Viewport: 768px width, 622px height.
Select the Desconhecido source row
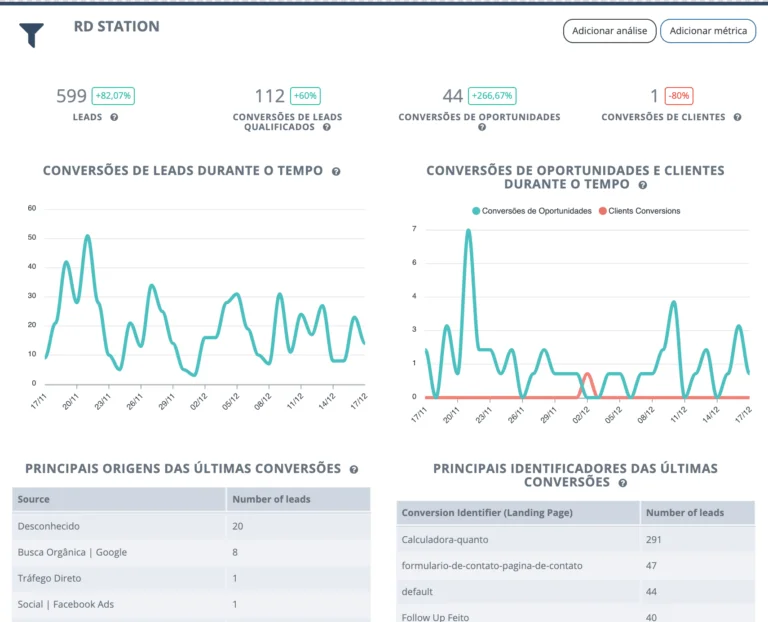pos(191,526)
